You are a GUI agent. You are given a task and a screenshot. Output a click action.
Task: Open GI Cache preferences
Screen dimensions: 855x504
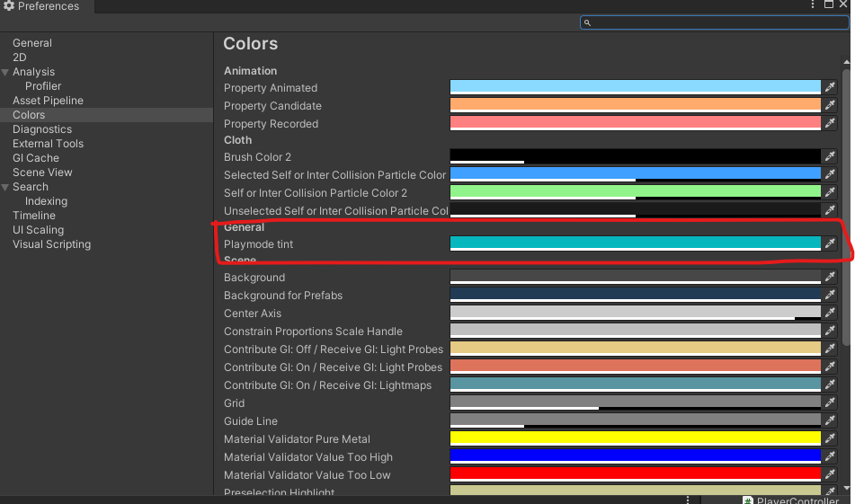click(36, 158)
